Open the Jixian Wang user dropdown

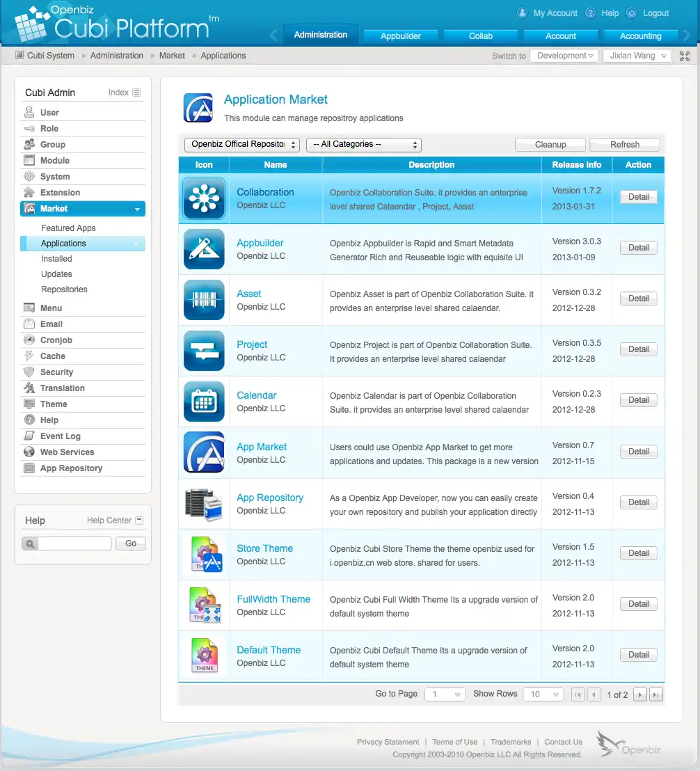637,56
